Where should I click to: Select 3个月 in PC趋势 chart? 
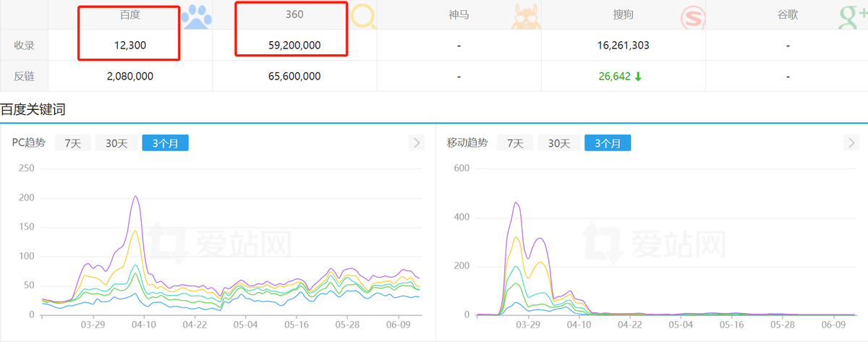(x=166, y=143)
